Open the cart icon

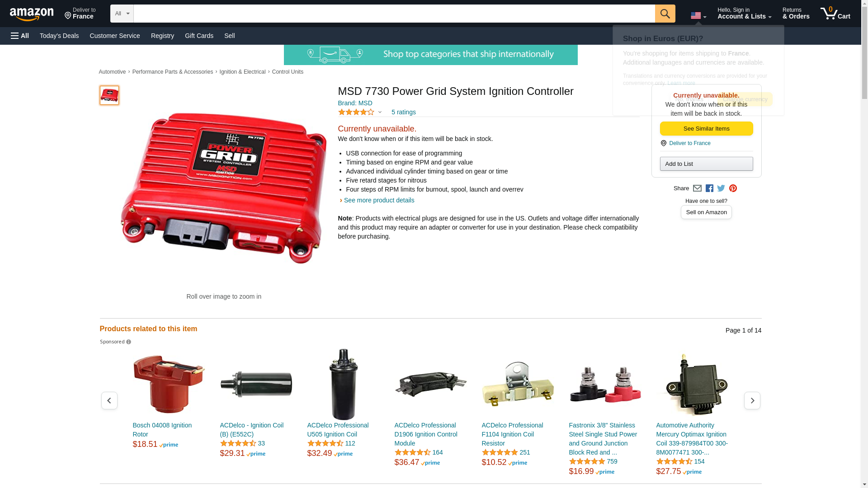click(835, 14)
